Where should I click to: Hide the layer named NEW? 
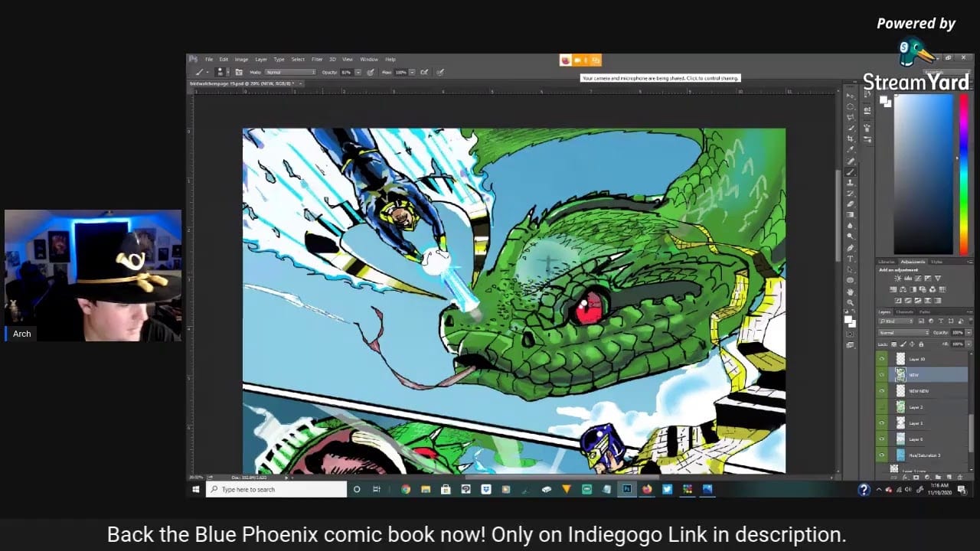882,375
